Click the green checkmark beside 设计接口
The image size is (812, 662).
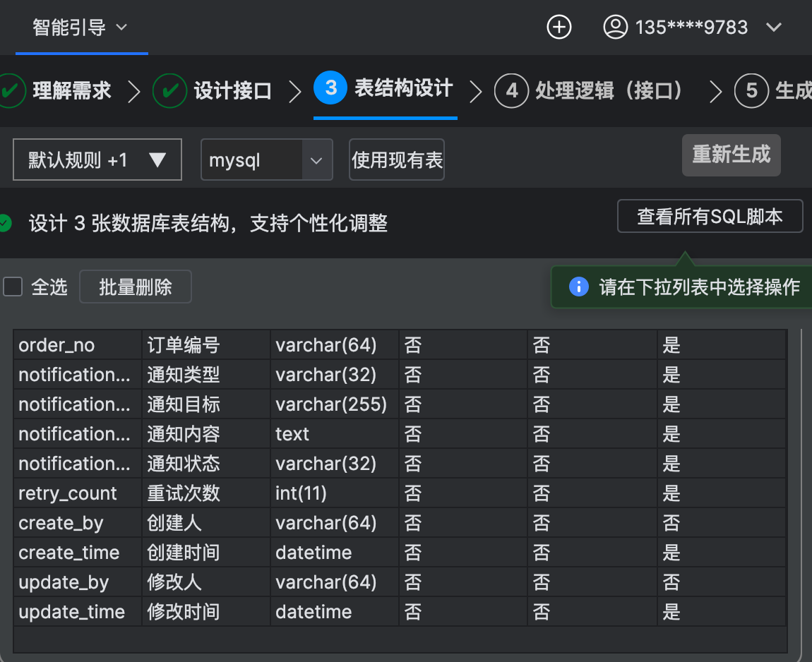(x=170, y=90)
